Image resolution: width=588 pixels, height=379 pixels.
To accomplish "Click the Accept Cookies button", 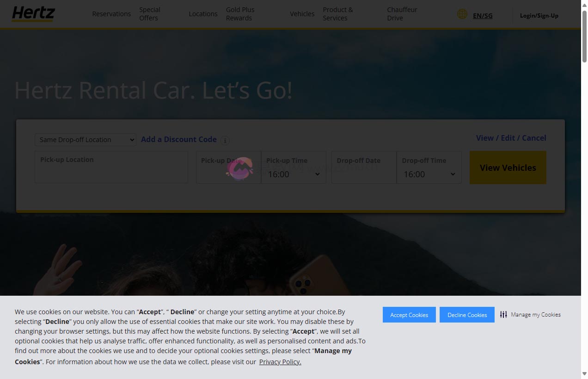I will tap(409, 315).
